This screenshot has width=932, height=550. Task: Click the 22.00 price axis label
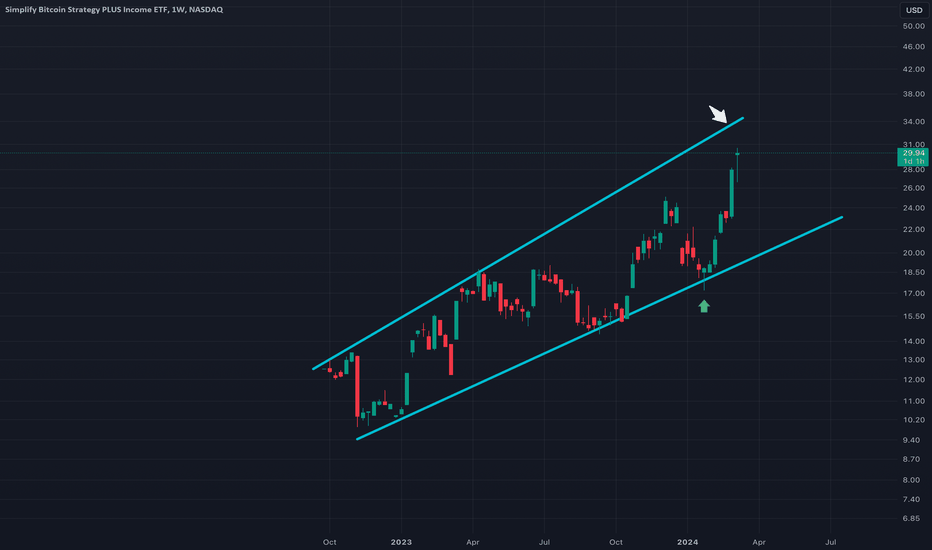click(913, 230)
